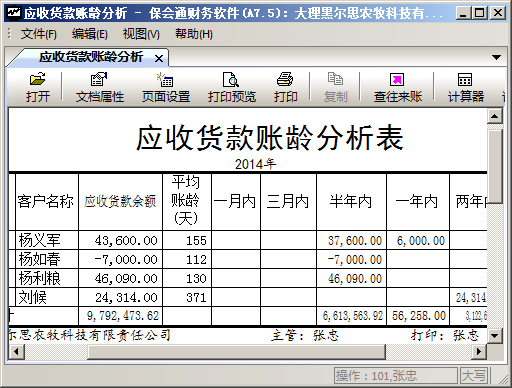The width and height of the screenshot is (512, 388).
Task: Click the vertical scrollbar down arrow
Action: (495, 336)
